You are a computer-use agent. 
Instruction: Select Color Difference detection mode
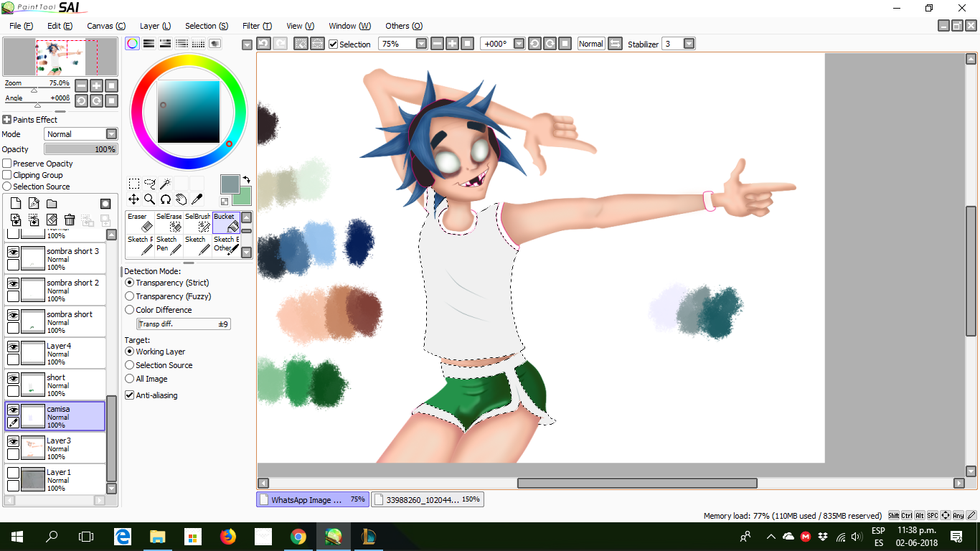coord(130,310)
